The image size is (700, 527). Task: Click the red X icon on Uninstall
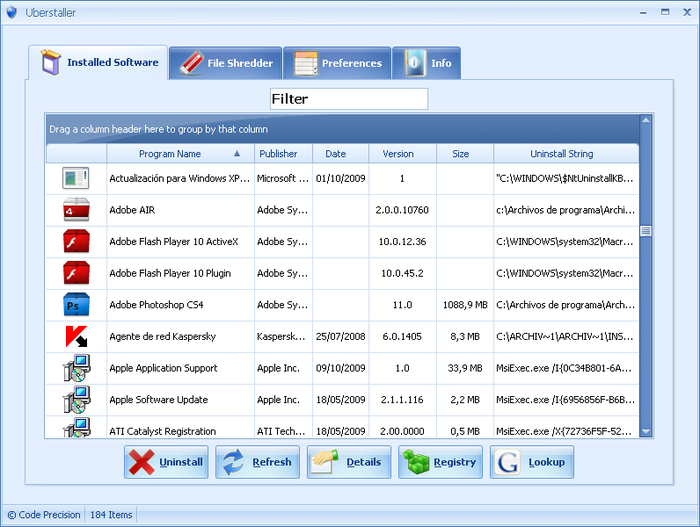(x=142, y=462)
